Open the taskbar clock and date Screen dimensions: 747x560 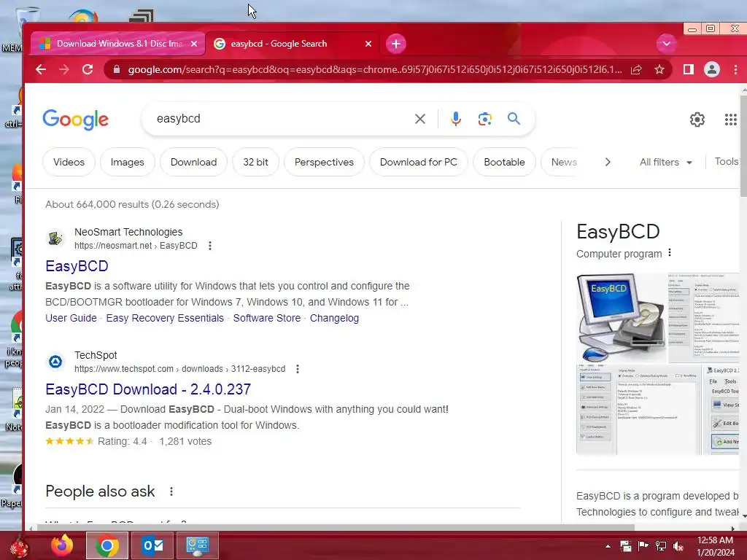click(x=716, y=546)
